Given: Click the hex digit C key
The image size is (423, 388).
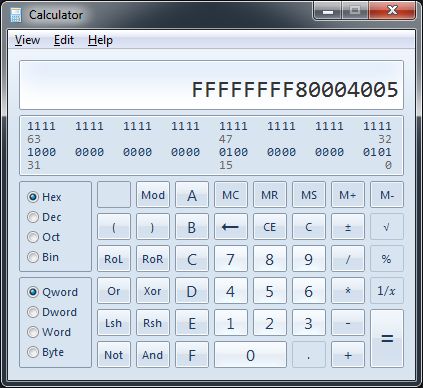Looking at the screenshot, I should (192, 259).
